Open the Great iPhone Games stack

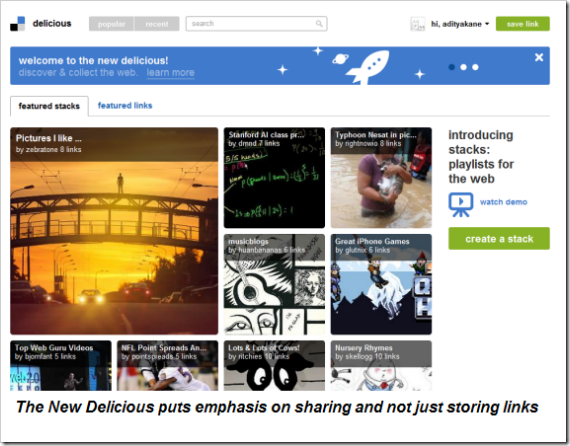pos(381,284)
